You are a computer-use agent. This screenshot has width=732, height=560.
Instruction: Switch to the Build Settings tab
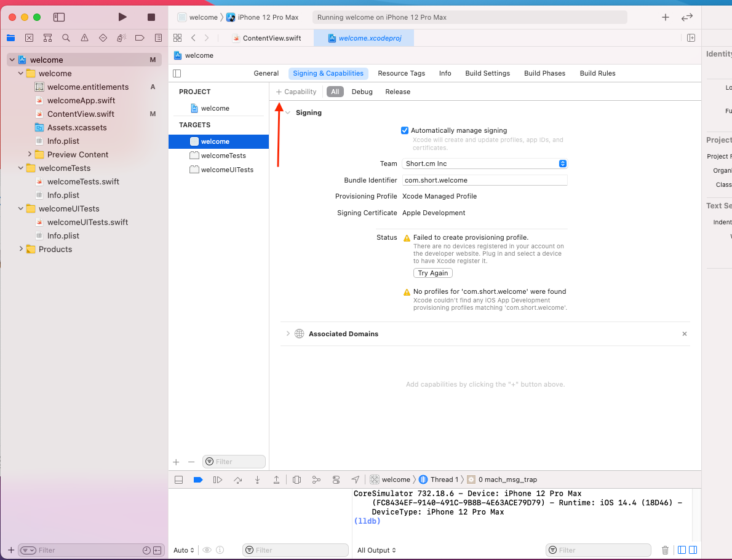[x=487, y=73]
